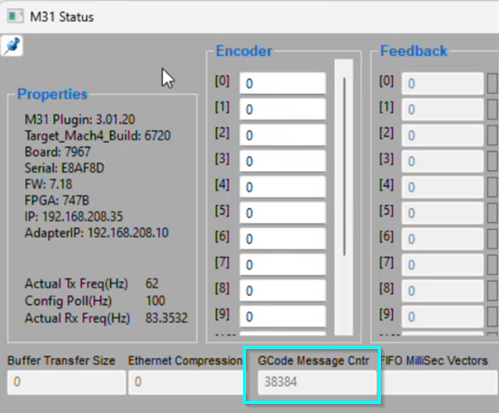Viewport: 499px width, 413px height.
Task: Click Encoder [8] value field
Action: click(x=282, y=291)
